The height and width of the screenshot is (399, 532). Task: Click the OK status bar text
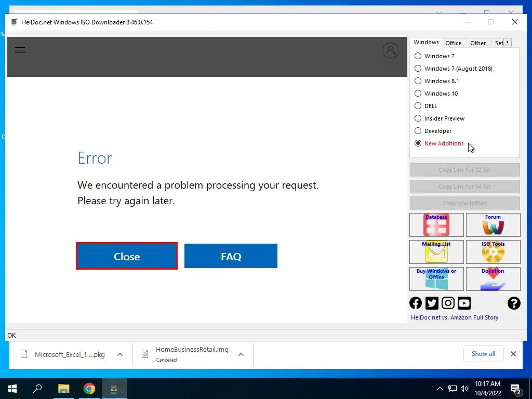(x=11, y=335)
